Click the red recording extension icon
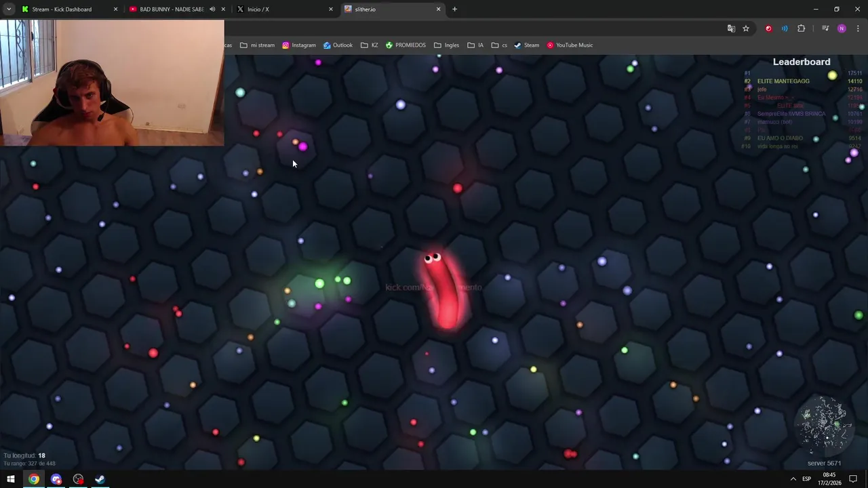The height and width of the screenshot is (488, 868). (768, 28)
